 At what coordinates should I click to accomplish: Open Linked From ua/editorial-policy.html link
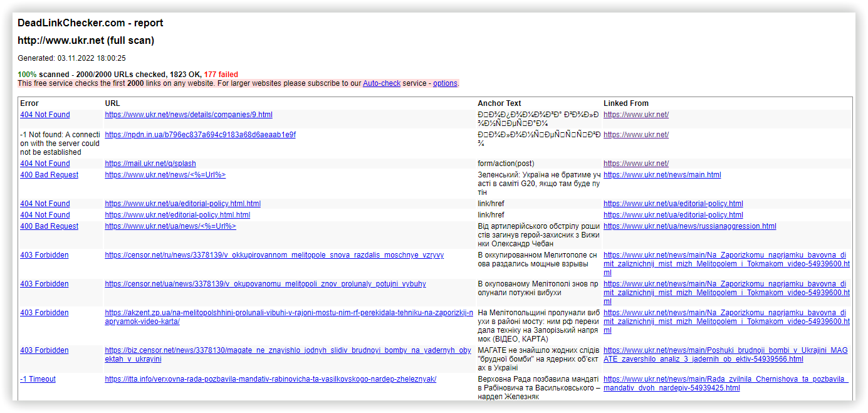pos(673,204)
